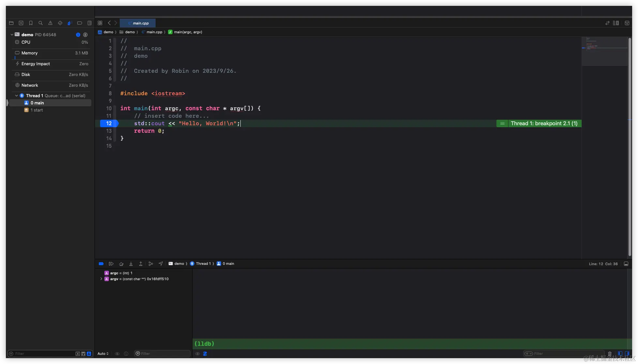
Task: Toggle breakpoints activation in debug bar
Action: click(x=101, y=264)
